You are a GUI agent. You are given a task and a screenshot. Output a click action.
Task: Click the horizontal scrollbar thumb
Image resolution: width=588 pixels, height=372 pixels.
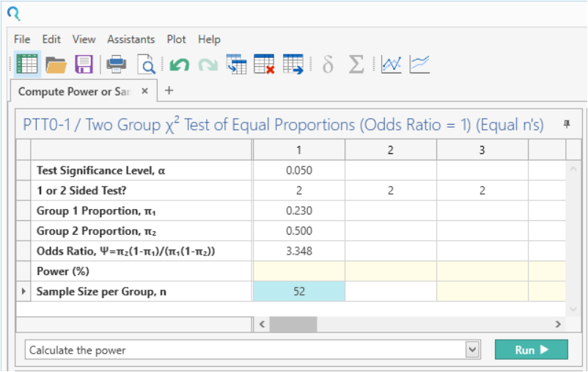click(293, 324)
